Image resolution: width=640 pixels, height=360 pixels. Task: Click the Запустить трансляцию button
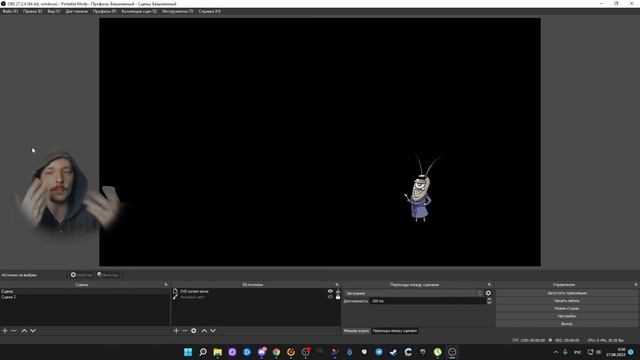coord(567,293)
